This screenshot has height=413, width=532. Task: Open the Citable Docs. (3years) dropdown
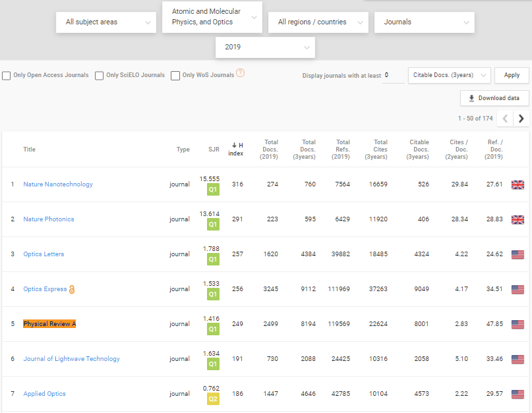pos(449,75)
